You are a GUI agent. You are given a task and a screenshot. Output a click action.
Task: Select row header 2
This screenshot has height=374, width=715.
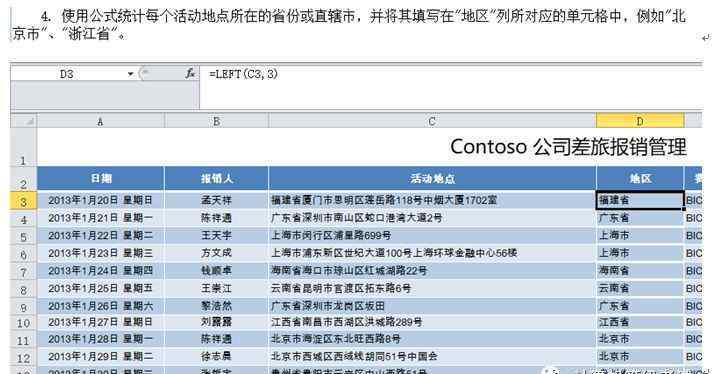point(23,179)
